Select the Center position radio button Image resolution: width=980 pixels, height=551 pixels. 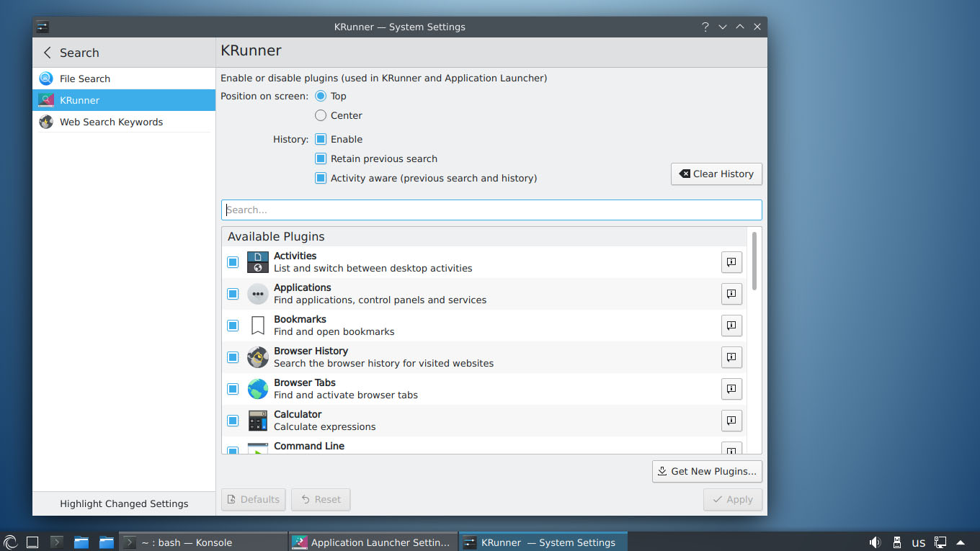point(321,115)
